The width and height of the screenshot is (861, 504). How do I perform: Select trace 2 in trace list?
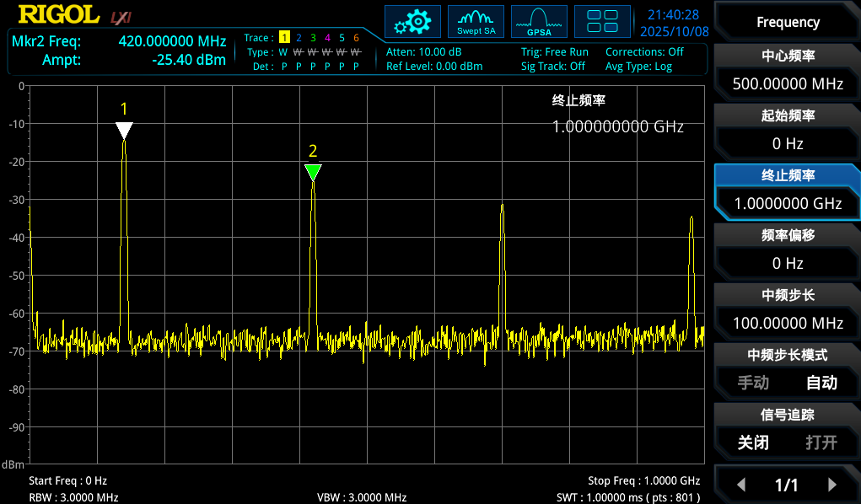tap(299, 37)
